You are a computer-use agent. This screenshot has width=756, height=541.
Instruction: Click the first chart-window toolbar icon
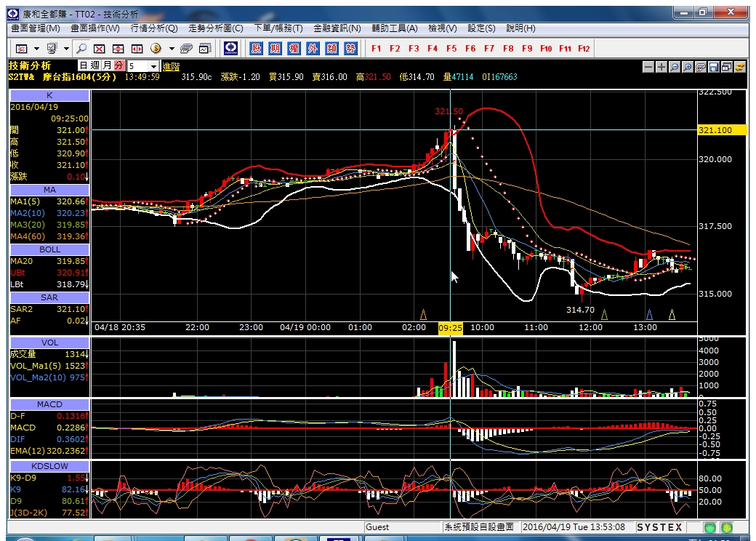pyautogui.click(x=22, y=48)
